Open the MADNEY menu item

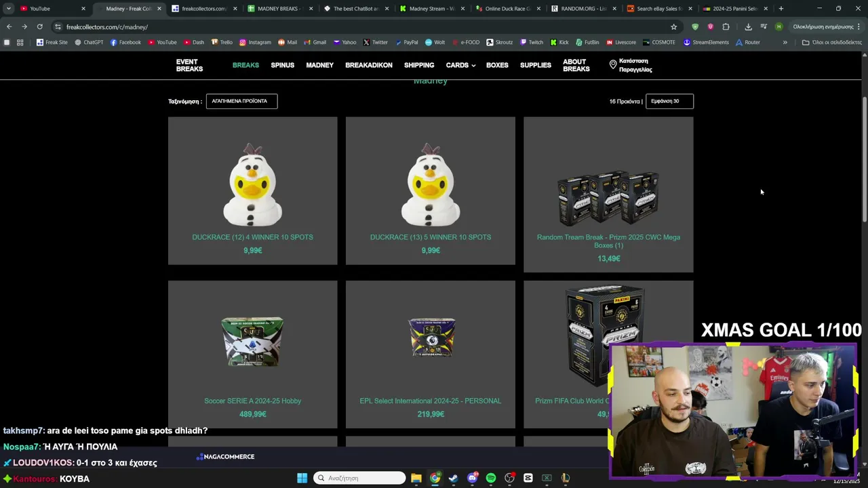319,65
